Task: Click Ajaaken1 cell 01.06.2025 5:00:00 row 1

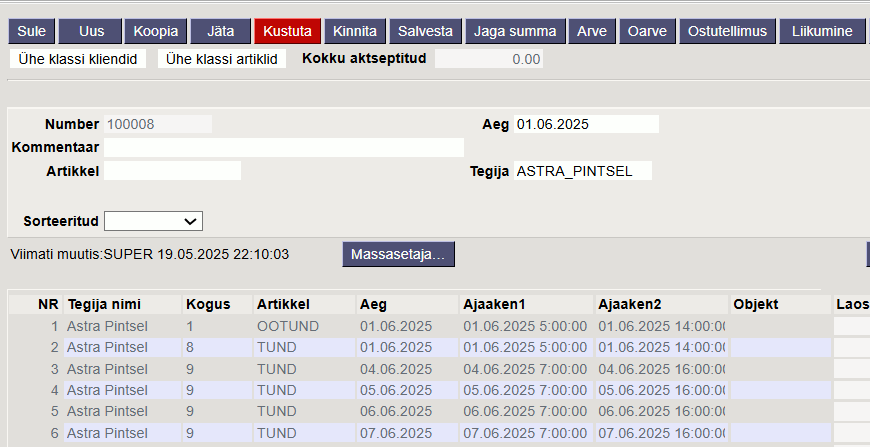Action: (x=527, y=326)
